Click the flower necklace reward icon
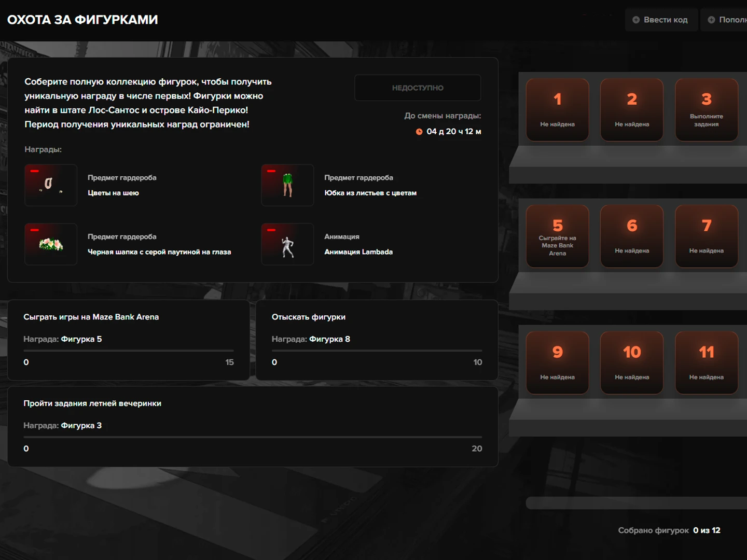Image resolution: width=747 pixels, height=560 pixels. [x=51, y=185]
